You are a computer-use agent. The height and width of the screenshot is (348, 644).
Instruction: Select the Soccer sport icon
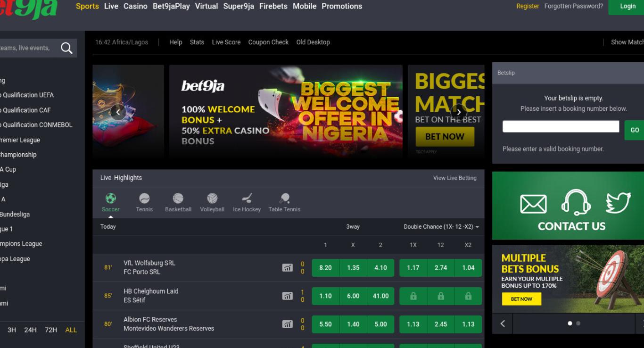111,199
